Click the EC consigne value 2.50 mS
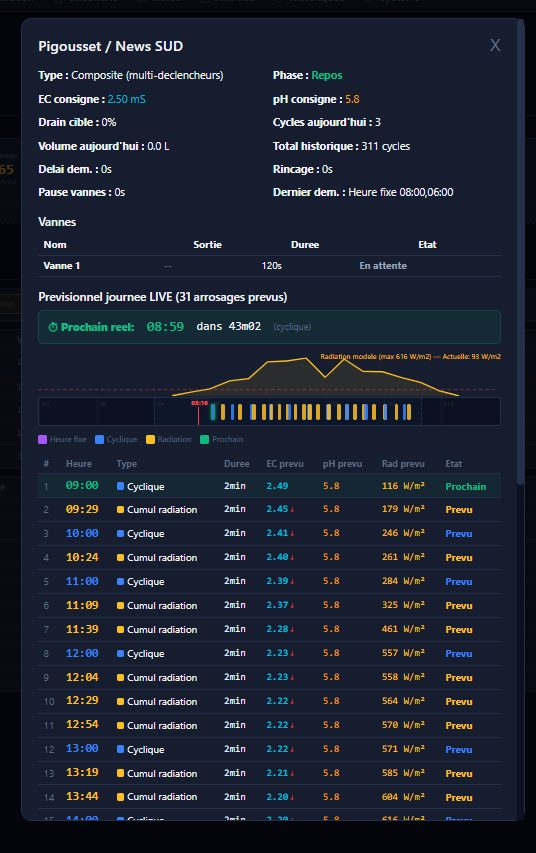Image resolution: width=536 pixels, height=853 pixels. tap(126, 99)
